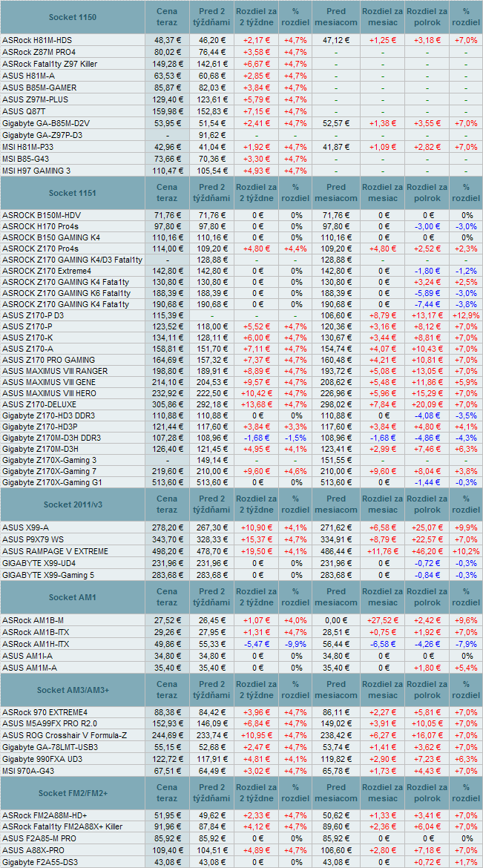
Task: Select 'GIGABYTE X99-Gaming 5' row name
Action: pyautogui.click(x=48, y=575)
